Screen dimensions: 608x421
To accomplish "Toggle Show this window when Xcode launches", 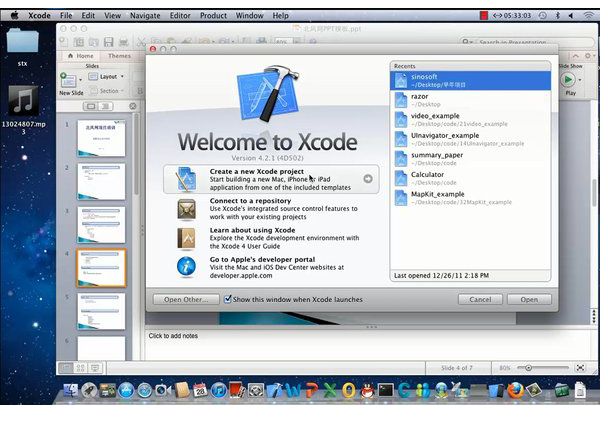I will coord(228,299).
